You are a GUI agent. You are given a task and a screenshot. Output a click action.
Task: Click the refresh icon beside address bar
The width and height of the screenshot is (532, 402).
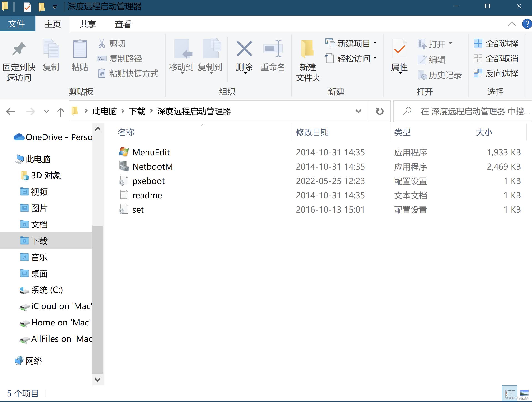click(x=379, y=111)
